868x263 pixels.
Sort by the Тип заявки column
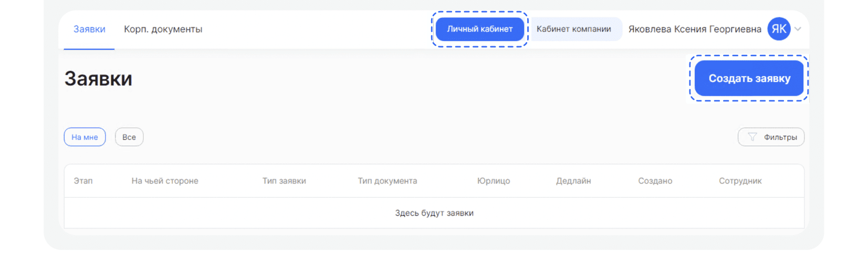284,181
